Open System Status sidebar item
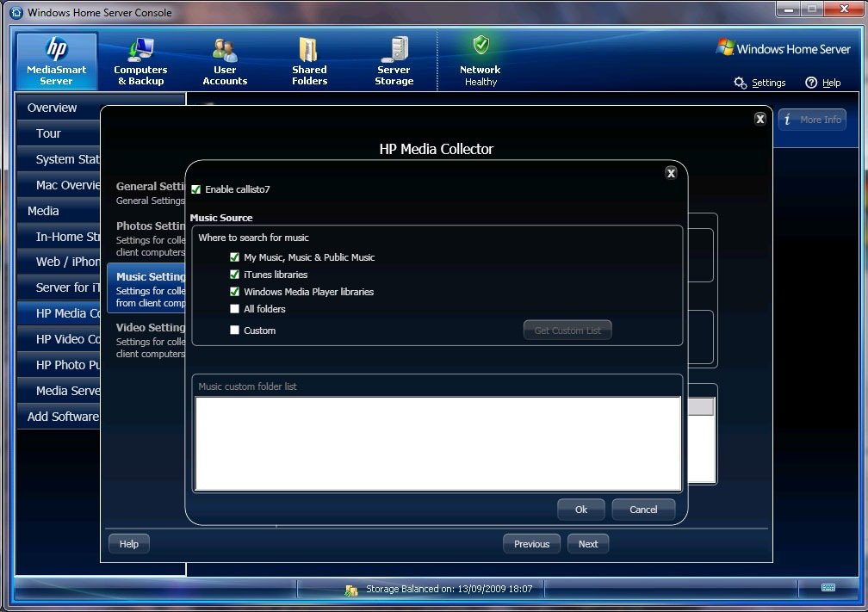 pos(59,159)
